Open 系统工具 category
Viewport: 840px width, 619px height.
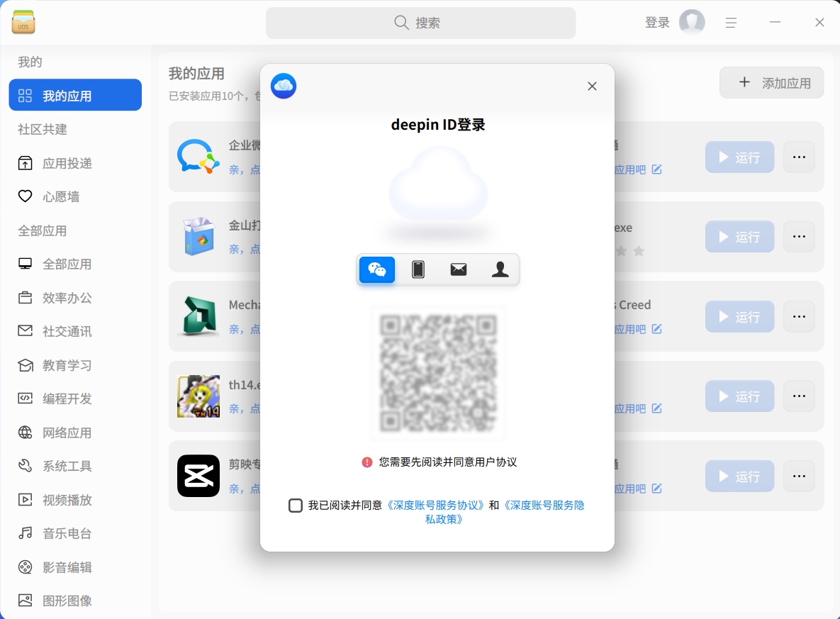coord(75,467)
